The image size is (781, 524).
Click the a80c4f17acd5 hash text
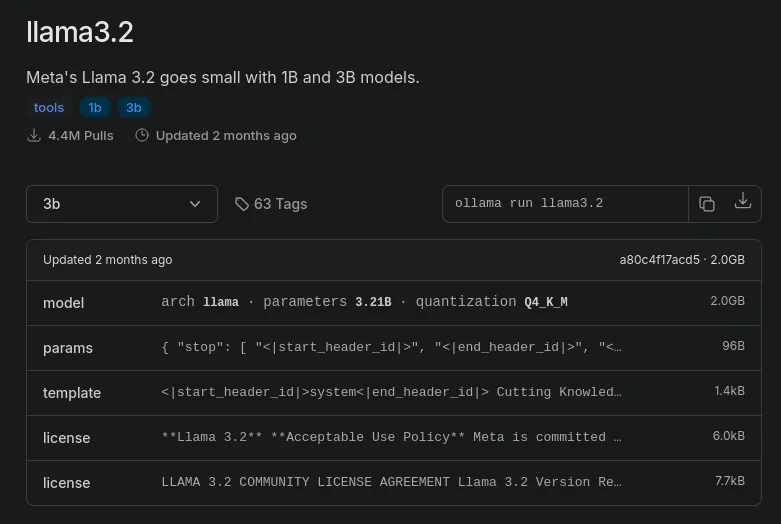point(659,260)
